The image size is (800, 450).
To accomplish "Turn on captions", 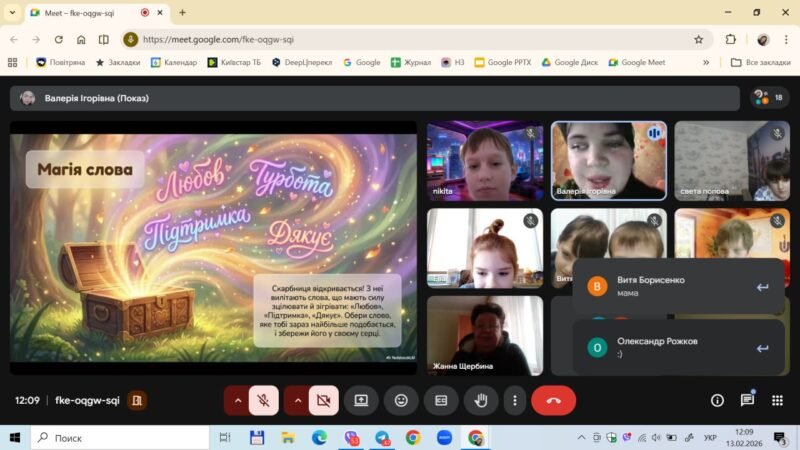I will point(441,400).
